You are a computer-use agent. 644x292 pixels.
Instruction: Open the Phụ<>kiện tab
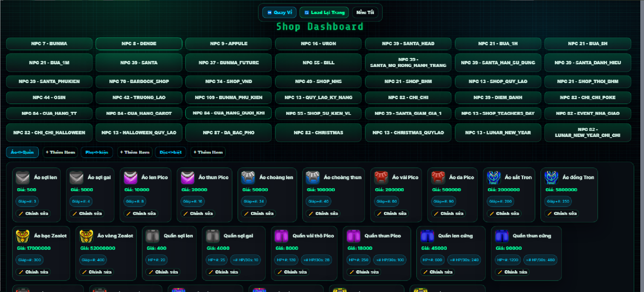97,152
